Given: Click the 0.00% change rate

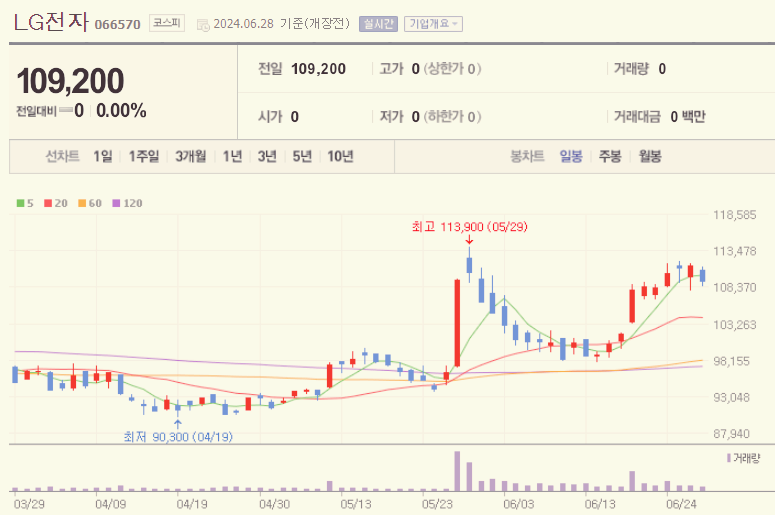Looking at the screenshot, I should (121, 111).
